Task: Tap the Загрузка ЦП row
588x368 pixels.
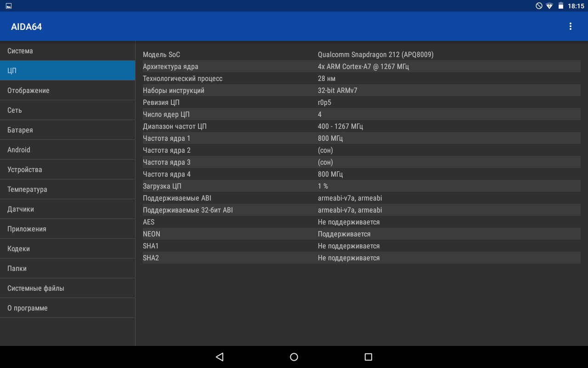Action: (362, 186)
